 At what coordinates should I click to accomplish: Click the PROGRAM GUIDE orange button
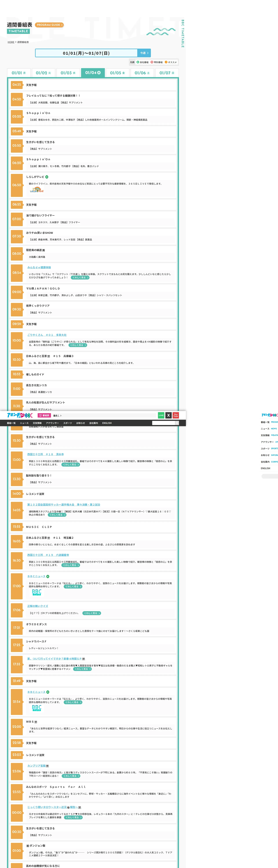tap(49, 25)
